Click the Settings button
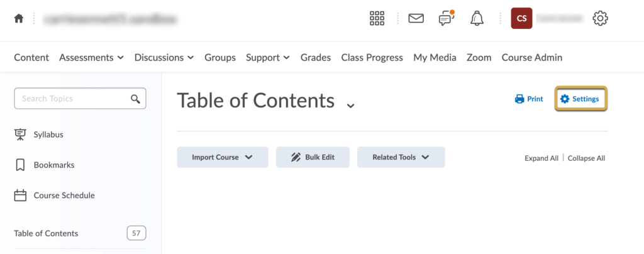 tap(580, 99)
